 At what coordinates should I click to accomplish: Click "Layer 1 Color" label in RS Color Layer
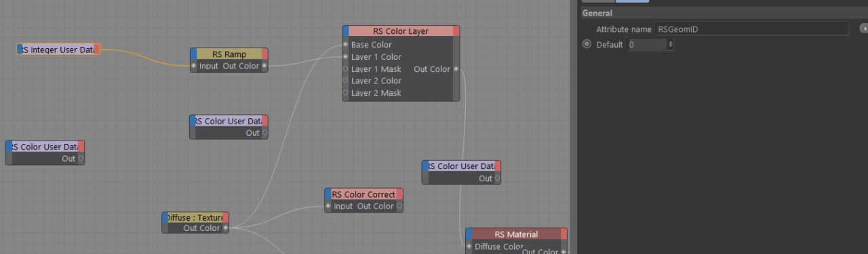376,57
